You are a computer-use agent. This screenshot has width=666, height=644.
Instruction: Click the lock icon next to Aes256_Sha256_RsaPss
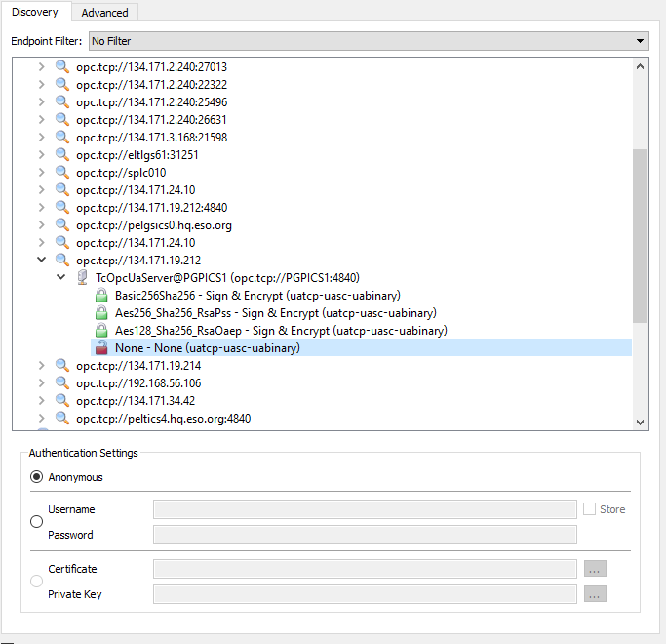[x=100, y=313]
